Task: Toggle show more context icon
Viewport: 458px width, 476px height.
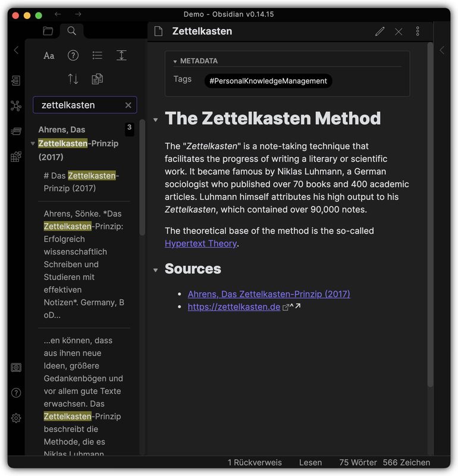Action: tap(121, 55)
